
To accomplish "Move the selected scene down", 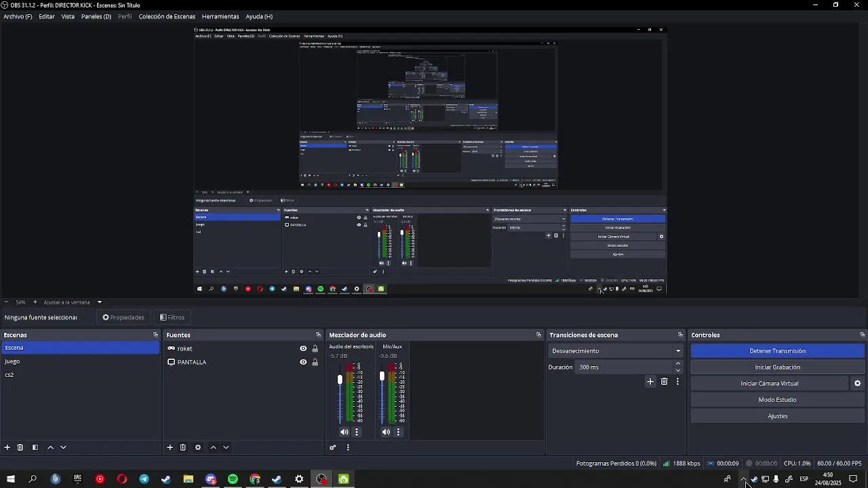I will [x=63, y=447].
